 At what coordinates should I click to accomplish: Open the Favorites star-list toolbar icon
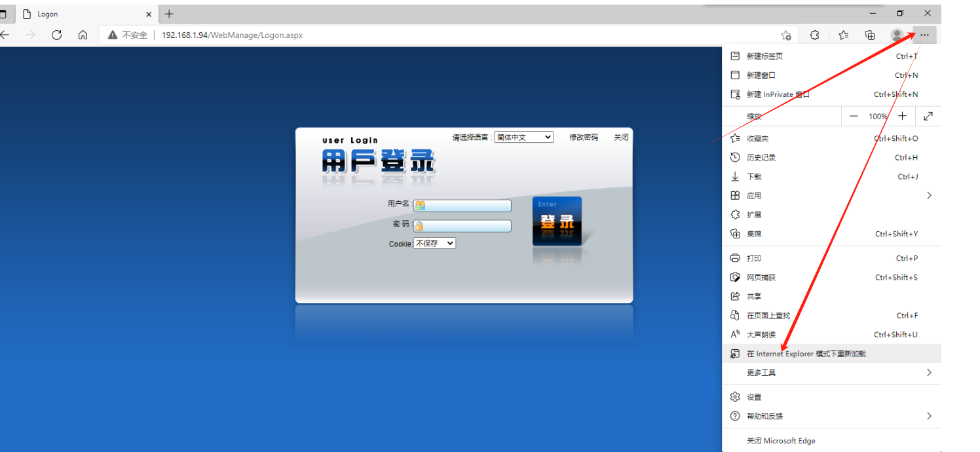point(844,35)
